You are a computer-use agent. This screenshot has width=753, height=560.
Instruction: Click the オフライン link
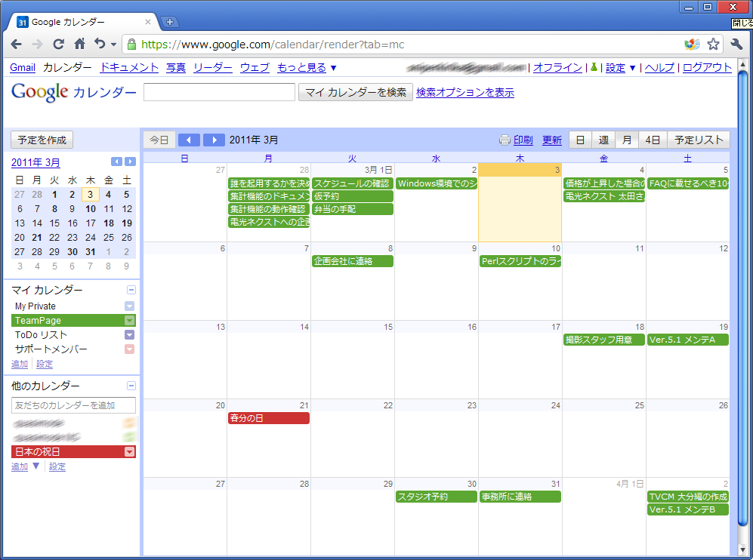557,68
